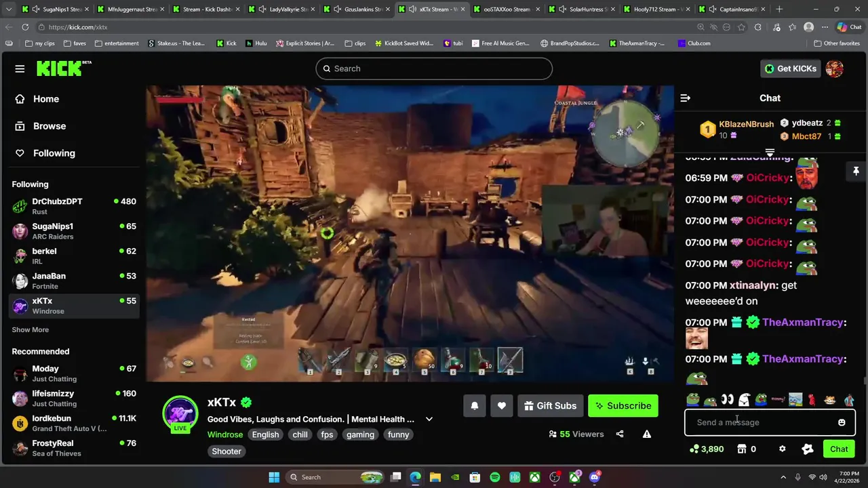
Task: Open the hamburger sidebar menu
Action: pos(20,68)
